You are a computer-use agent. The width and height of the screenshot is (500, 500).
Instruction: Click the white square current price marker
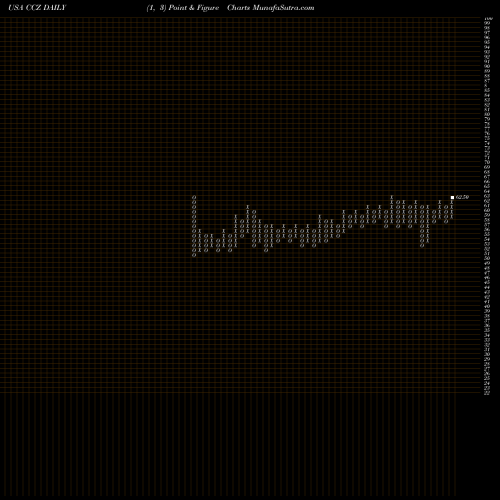click(452, 197)
